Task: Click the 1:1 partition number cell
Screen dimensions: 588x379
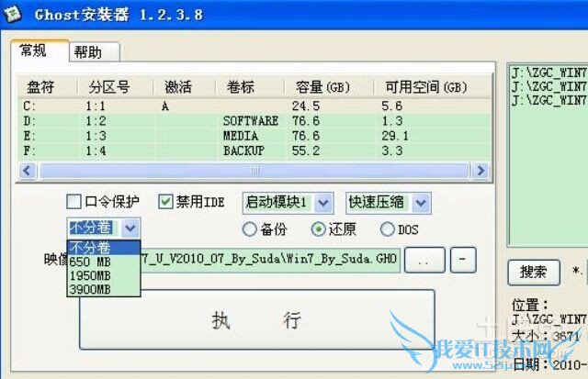Action: pos(96,106)
